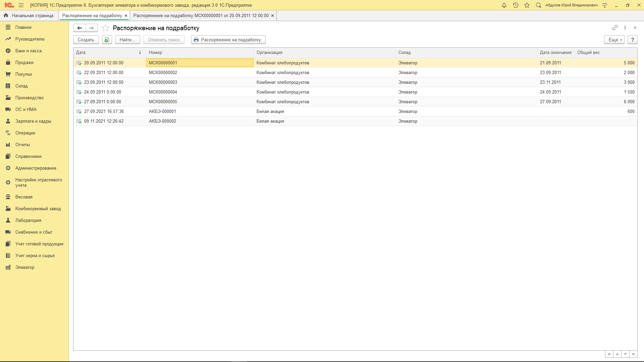Sort by the Номер column header
This screenshot has width=644, height=362.
pos(200,53)
